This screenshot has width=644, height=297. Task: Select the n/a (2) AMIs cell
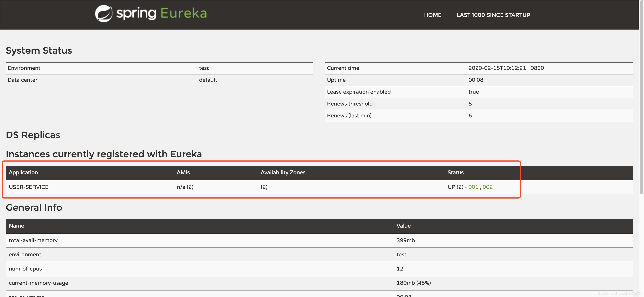pos(185,187)
